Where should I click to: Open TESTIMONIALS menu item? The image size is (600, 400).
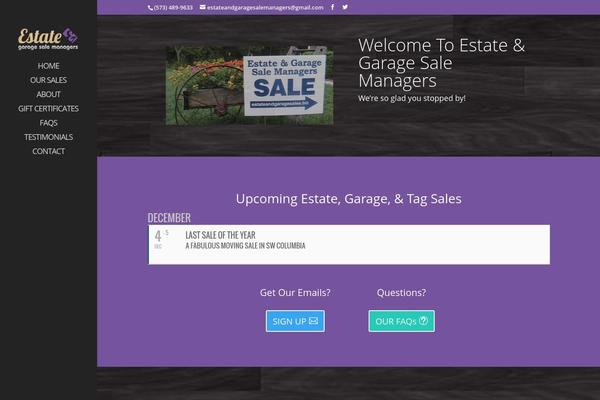(48, 137)
